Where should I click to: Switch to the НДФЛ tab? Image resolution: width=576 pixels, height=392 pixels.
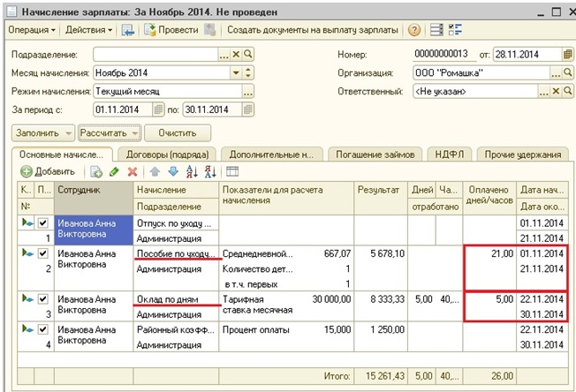pyautogui.click(x=450, y=155)
